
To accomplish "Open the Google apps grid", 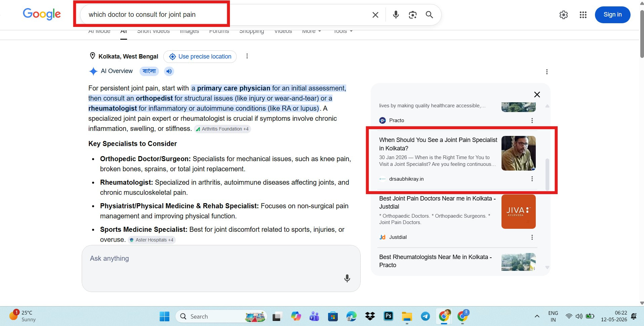I will [583, 15].
